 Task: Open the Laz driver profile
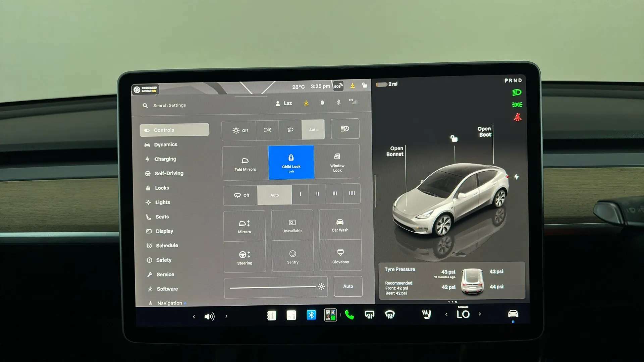(x=284, y=103)
